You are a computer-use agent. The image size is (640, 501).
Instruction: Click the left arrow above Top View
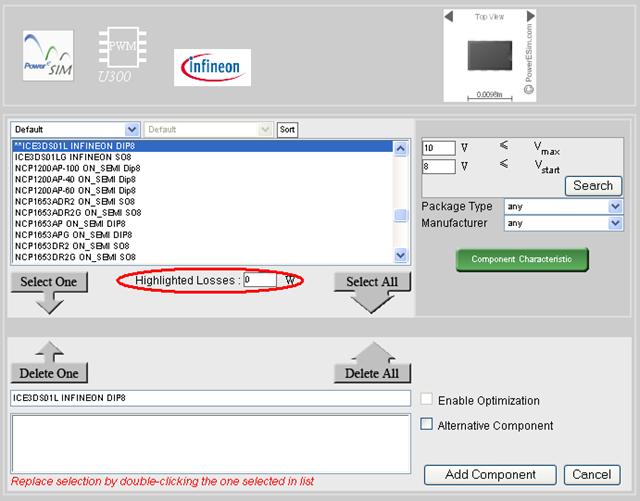449,17
